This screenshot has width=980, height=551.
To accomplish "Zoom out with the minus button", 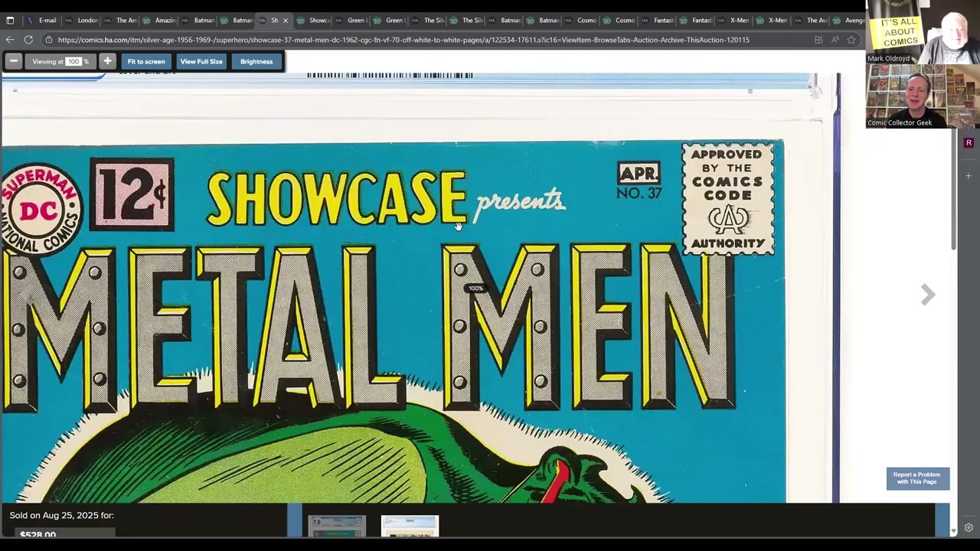I will click(14, 61).
